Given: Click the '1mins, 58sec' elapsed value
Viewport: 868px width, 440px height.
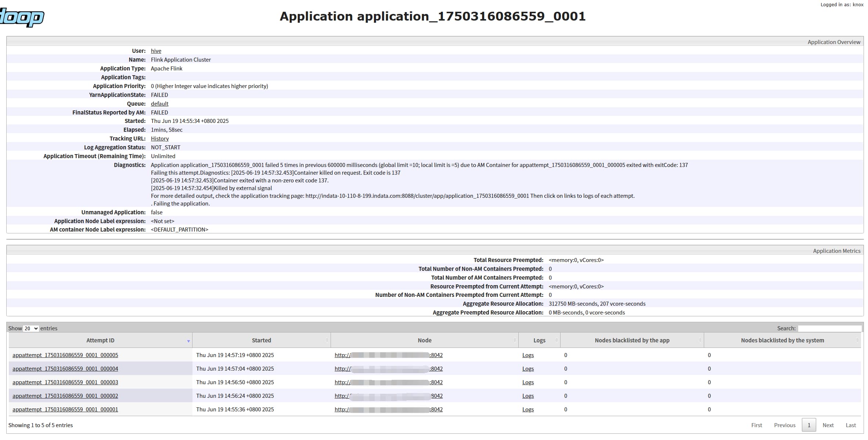Looking at the screenshot, I should click(x=166, y=130).
